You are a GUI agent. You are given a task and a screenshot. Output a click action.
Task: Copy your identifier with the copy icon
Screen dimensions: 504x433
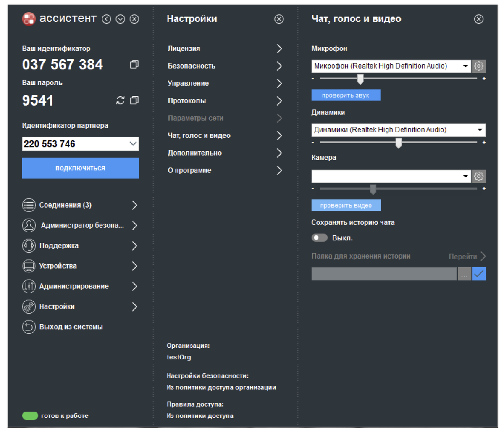pos(134,64)
